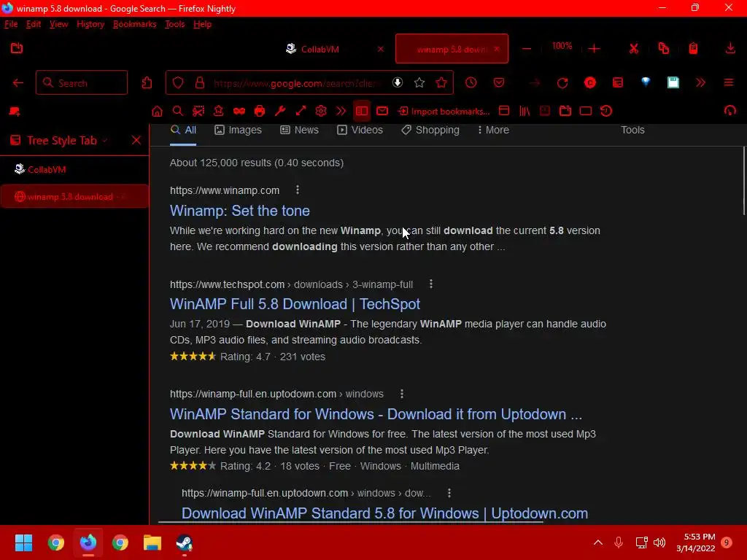This screenshot has height=560, width=747.
Task: Open the Winamp: Set the tone result
Action: click(x=239, y=211)
